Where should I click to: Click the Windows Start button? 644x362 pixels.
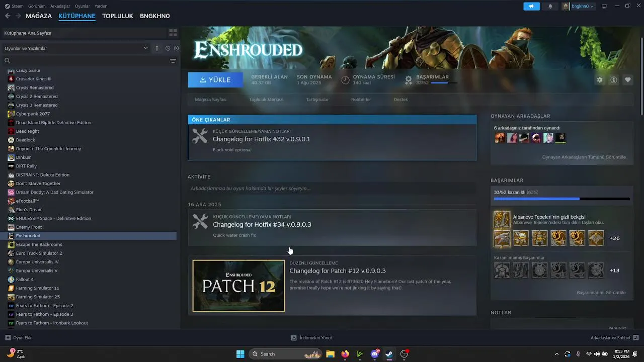pyautogui.click(x=240, y=354)
